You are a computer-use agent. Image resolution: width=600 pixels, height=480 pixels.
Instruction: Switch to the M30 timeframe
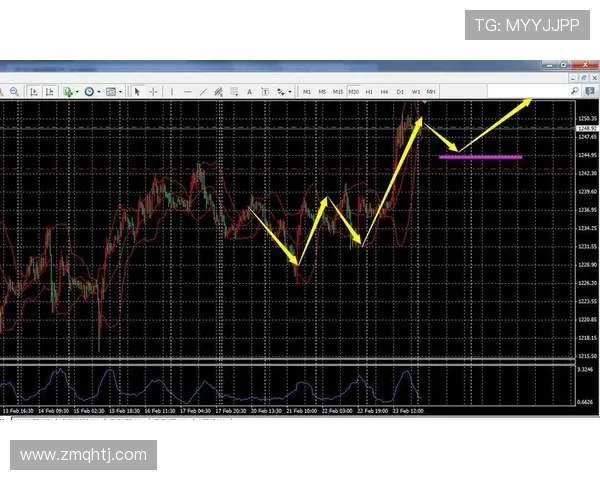click(354, 91)
